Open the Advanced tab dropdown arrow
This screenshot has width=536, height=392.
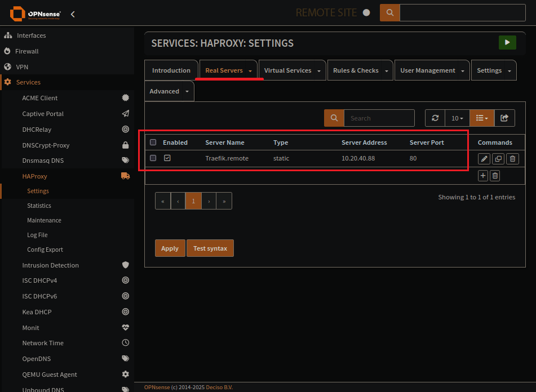pos(187,91)
